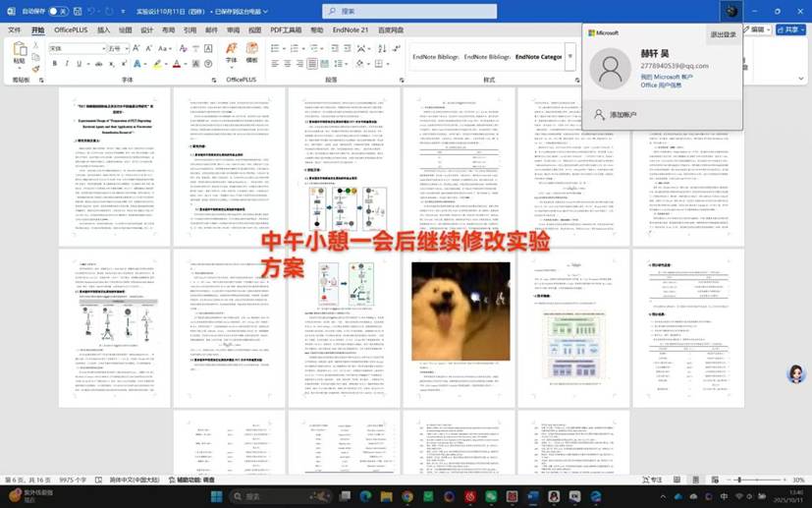Open the Windows Start menu
The width and height of the screenshot is (812, 508).
point(217,496)
